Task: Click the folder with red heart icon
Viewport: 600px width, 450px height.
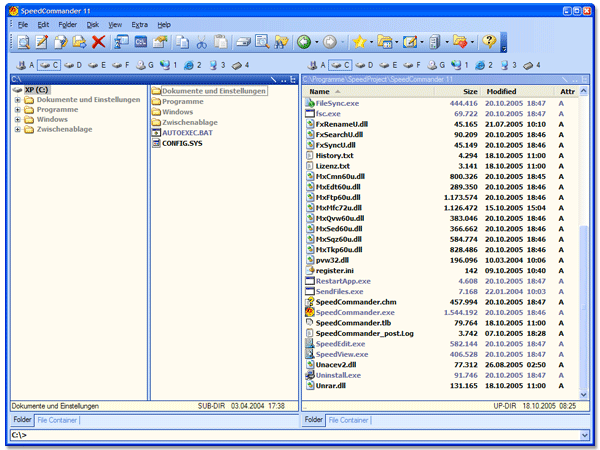Action: pyautogui.click(x=460, y=42)
